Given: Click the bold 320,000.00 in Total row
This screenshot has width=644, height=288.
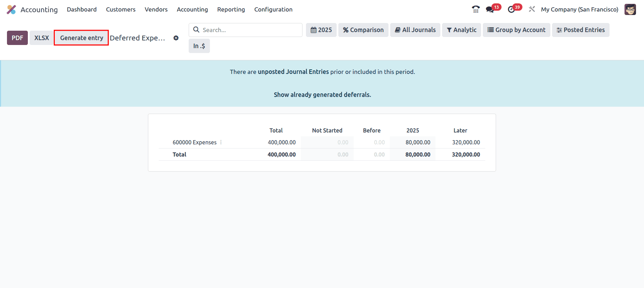Looking at the screenshot, I should point(466,154).
